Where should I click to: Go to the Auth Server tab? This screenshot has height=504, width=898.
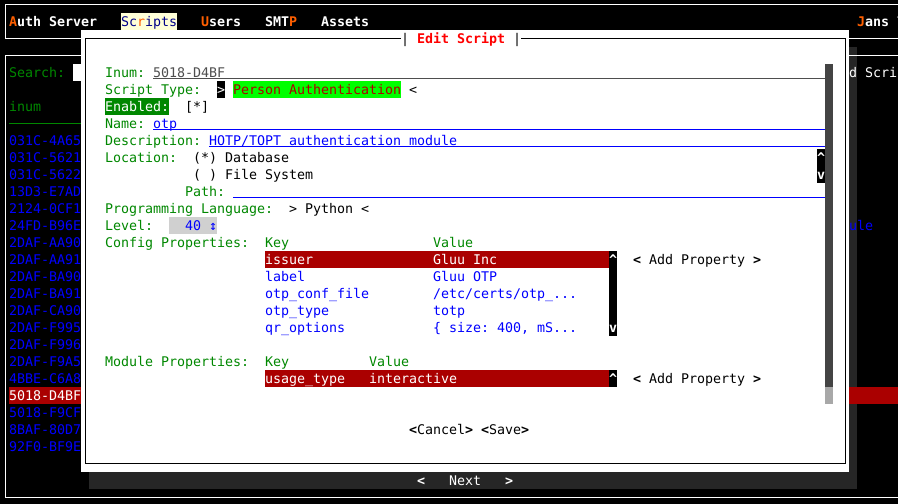point(53,21)
